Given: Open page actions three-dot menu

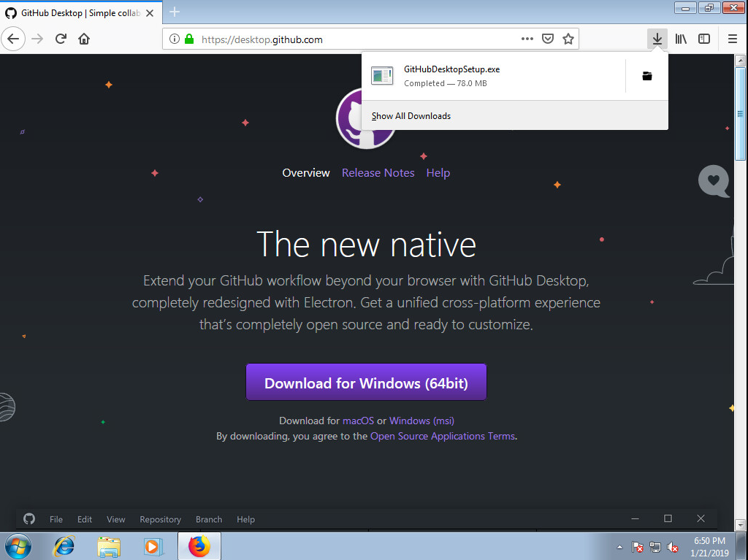Looking at the screenshot, I should 527,39.
